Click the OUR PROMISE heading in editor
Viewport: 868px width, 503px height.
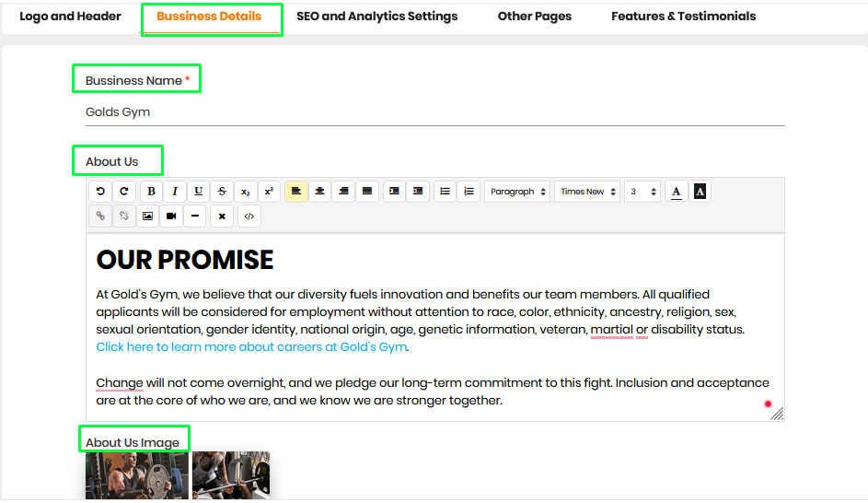point(185,260)
